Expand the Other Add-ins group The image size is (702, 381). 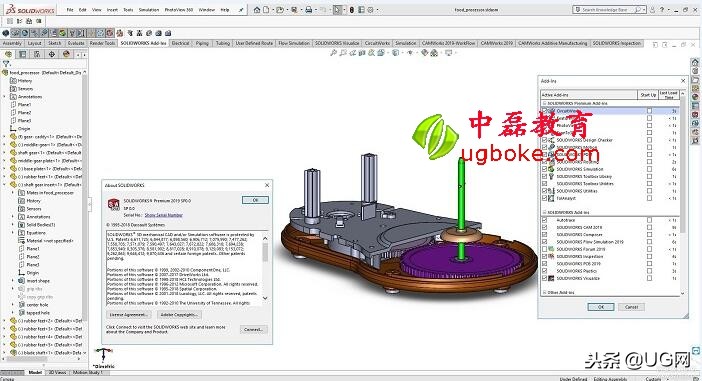click(x=545, y=292)
